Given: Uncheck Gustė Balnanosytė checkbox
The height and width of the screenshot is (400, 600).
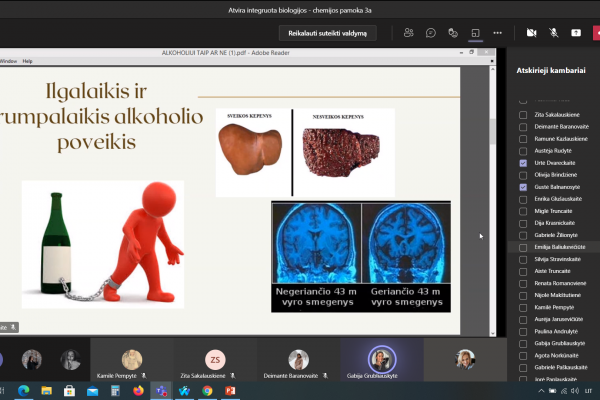Looking at the screenshot, I should click(523, 187).
